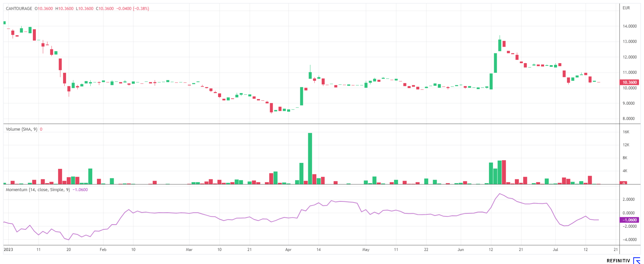Click the 13.0000 price axis label
This screenshot has height=264, width=644.
click(630, 41)
